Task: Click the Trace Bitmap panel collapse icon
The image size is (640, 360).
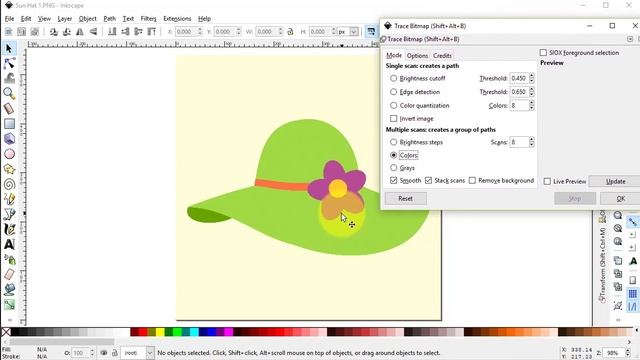Action: click(x=630, y=39)
